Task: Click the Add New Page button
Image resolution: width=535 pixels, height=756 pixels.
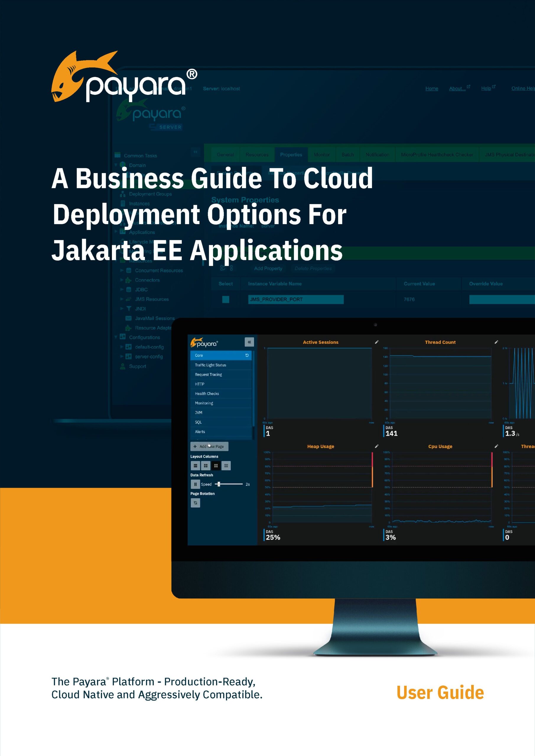Action: coord(209,446)
